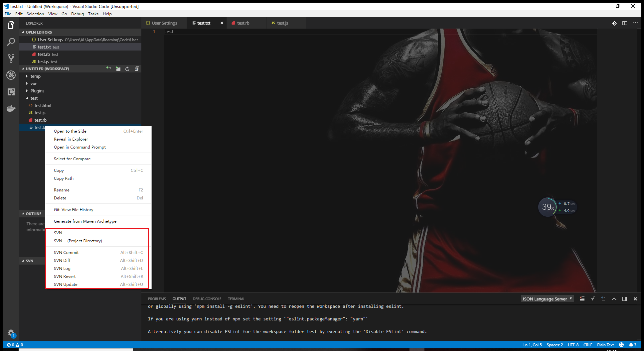This screenshot has width=644, height=351.
Task: Switch to the User Settings tab
Action: coord(164,23)
